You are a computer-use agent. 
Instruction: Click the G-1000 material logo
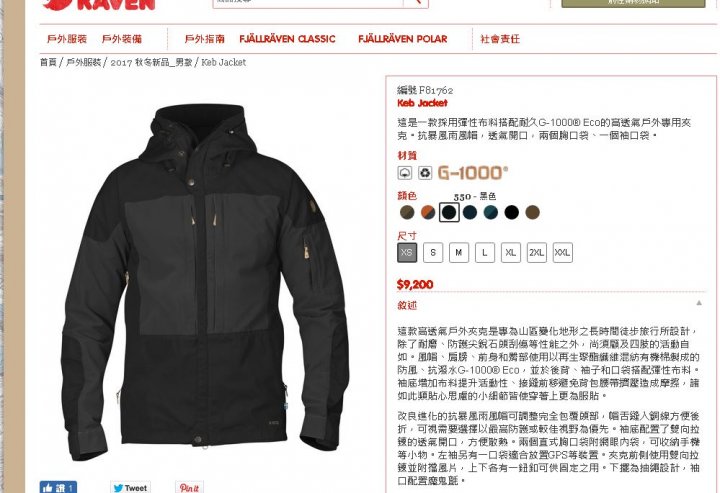(473, 173)
